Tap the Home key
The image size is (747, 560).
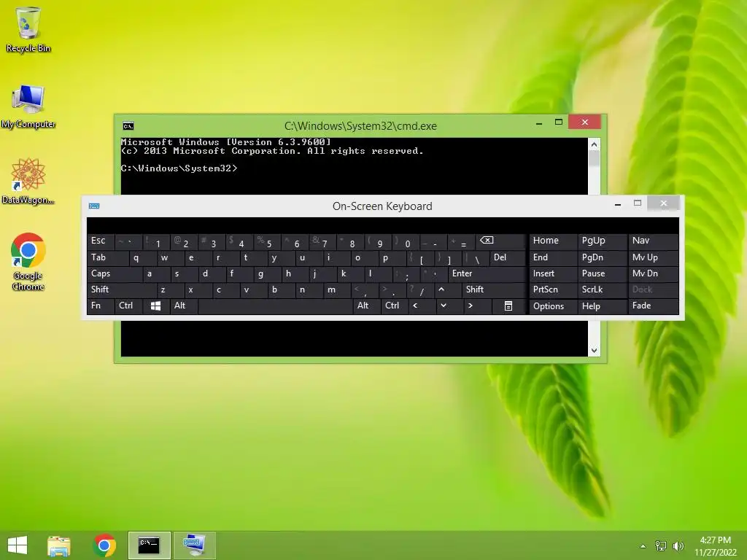[x=553, y=241]
